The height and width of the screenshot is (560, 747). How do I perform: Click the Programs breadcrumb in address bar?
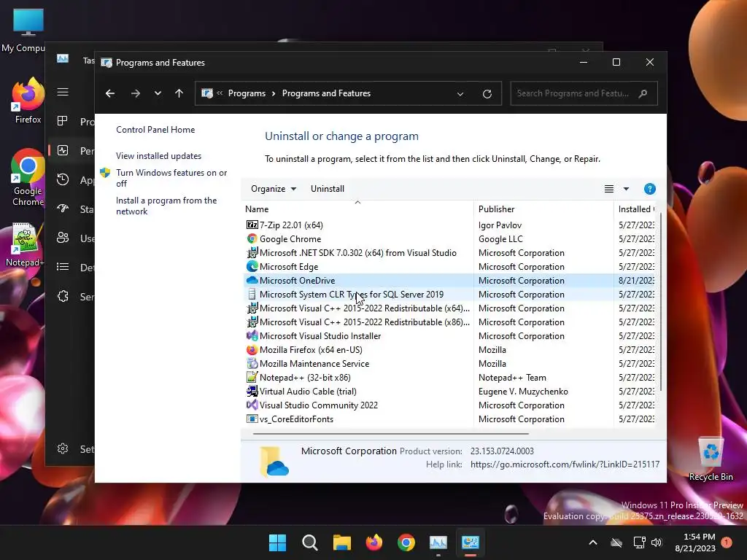pos(247,93)
